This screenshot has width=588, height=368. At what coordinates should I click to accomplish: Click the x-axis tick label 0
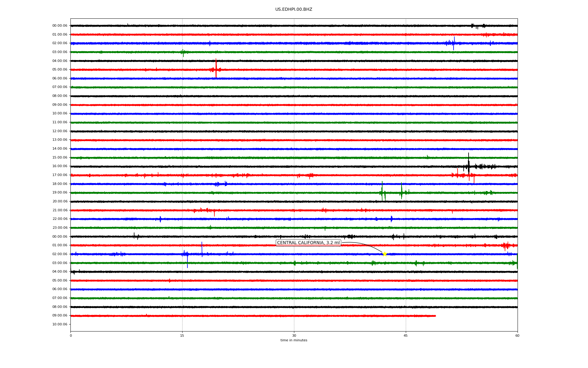[71, 335]
